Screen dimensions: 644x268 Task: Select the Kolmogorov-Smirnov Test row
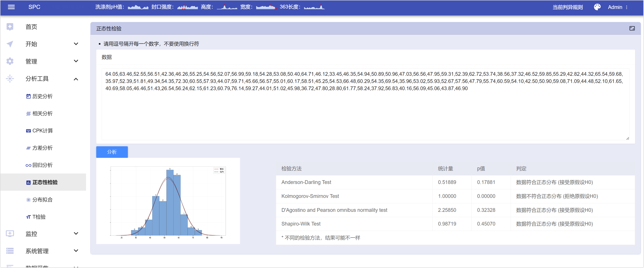[455, 196]
